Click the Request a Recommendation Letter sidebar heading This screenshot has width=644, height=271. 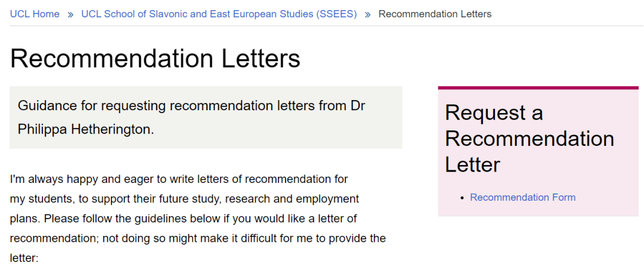530,138
